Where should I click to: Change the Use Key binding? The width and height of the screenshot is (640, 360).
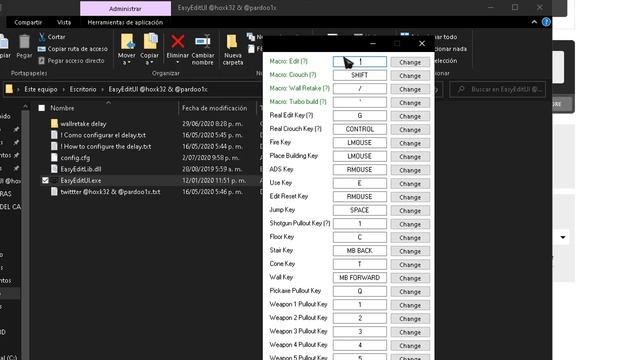click(410, 183)
